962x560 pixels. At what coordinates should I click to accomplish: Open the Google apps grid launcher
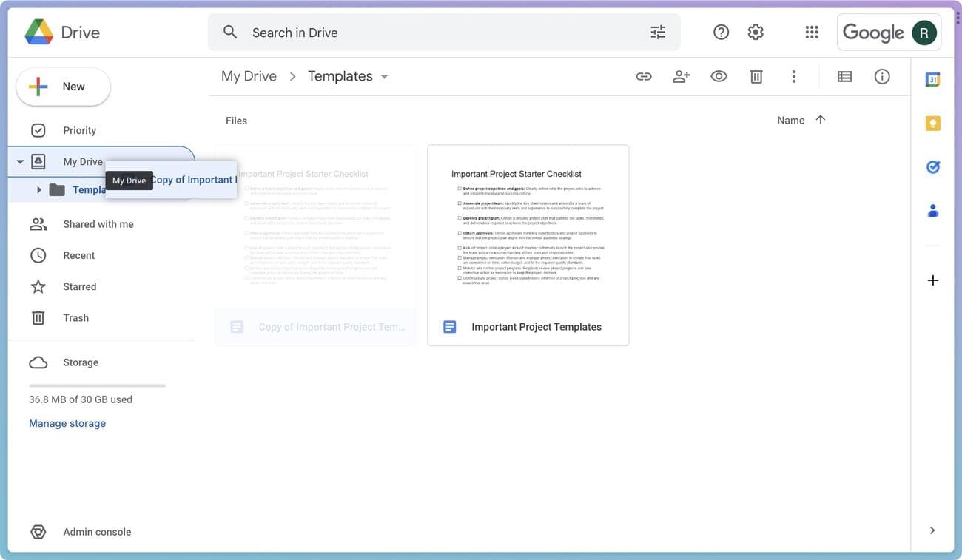[811, 32]
